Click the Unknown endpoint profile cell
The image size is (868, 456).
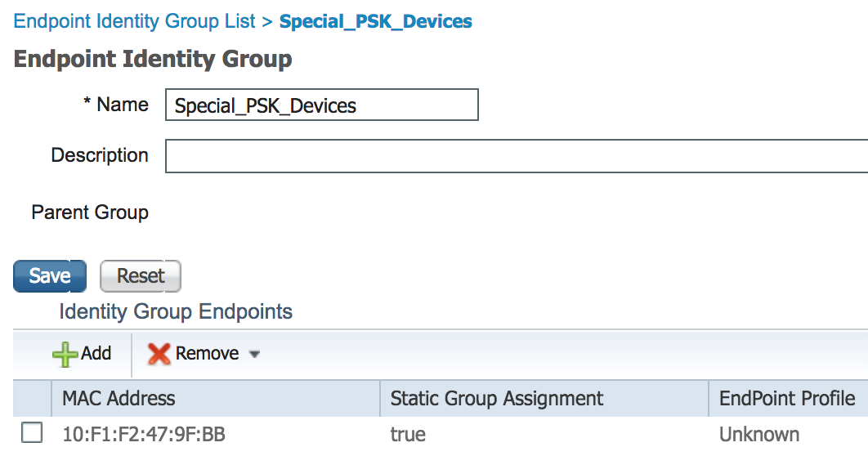759,435
